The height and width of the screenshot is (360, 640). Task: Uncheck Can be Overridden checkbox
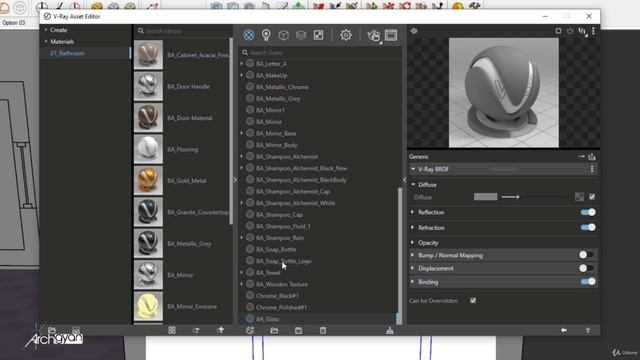coord(473,300)
